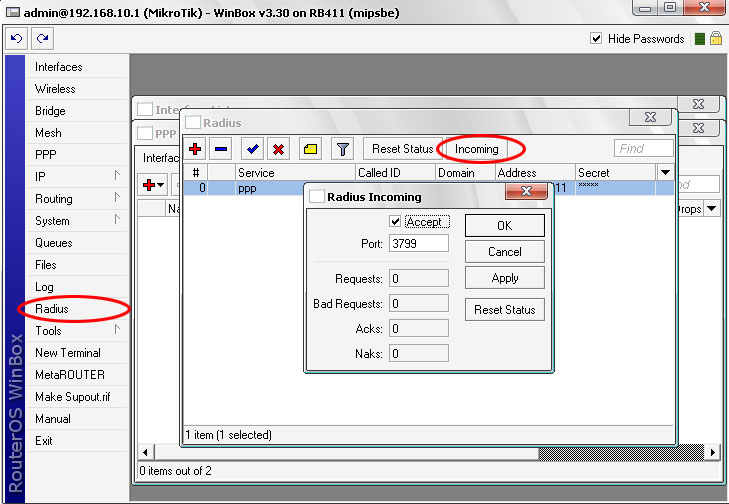The height and width of the screenshot is (504, 729).
Task: Click OK in Radius Incoming dialog
Action: (504, 225)
